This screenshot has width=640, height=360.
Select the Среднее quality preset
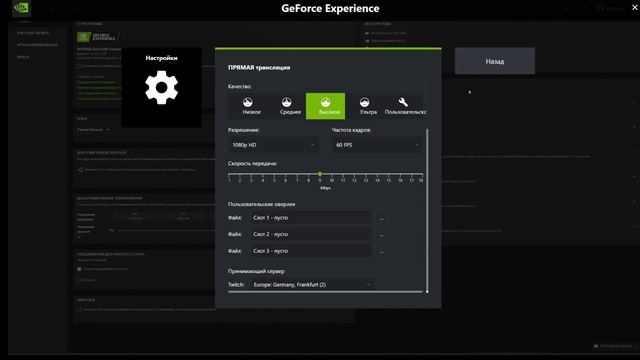pos(287,106)
